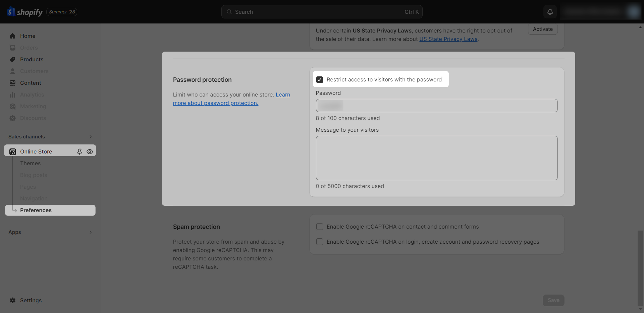Image resolution: width=644 pixels, height=313 pixels.
Task: Open Pages under Online Store
Action: [28, 187]
